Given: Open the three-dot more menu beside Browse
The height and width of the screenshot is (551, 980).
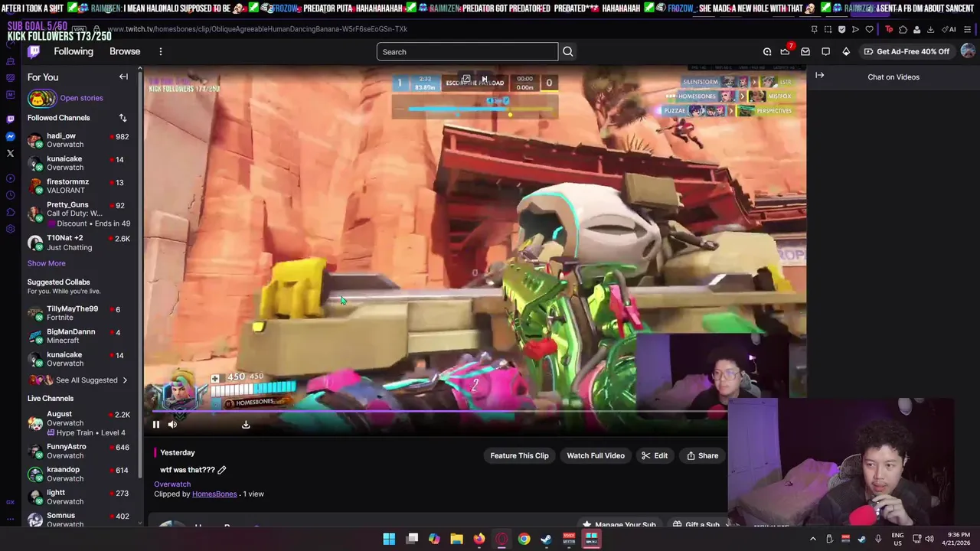Looking at the screenshot, I should [x=160, y=51].
